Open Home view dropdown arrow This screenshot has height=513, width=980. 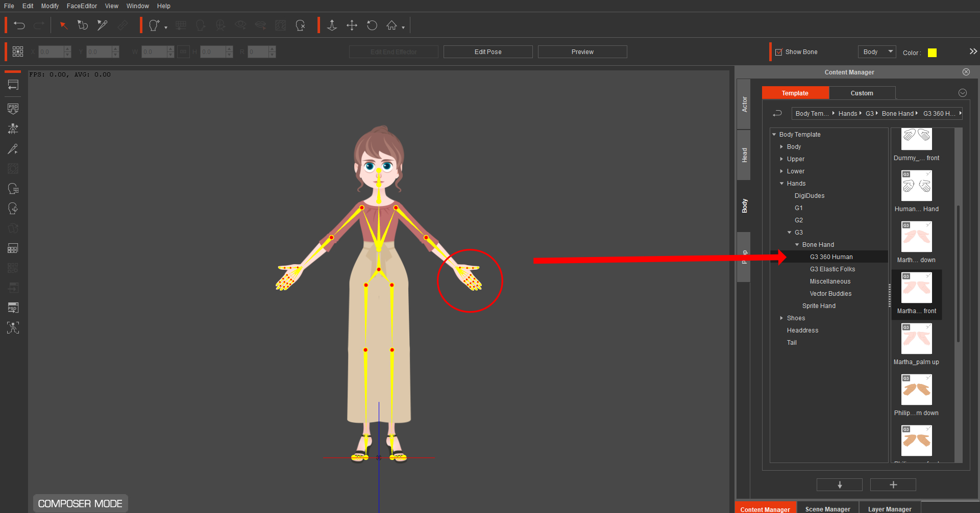(x=403, y=28)
